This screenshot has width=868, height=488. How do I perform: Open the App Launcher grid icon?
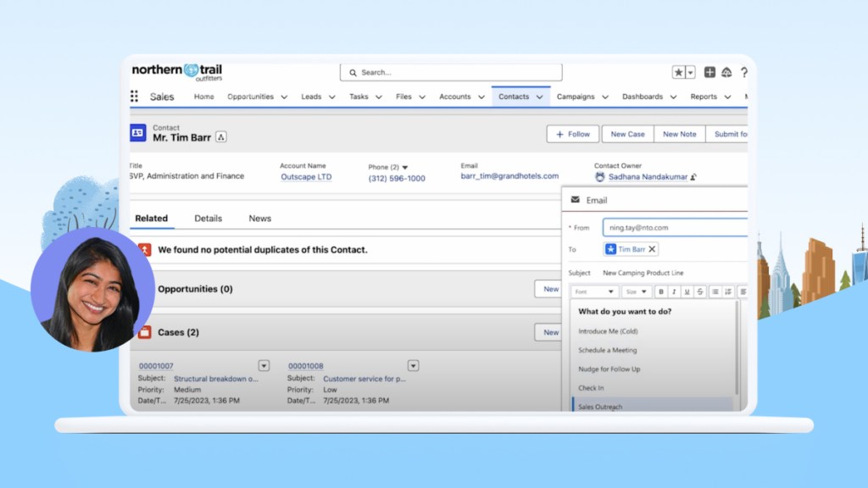pos(133,96)
